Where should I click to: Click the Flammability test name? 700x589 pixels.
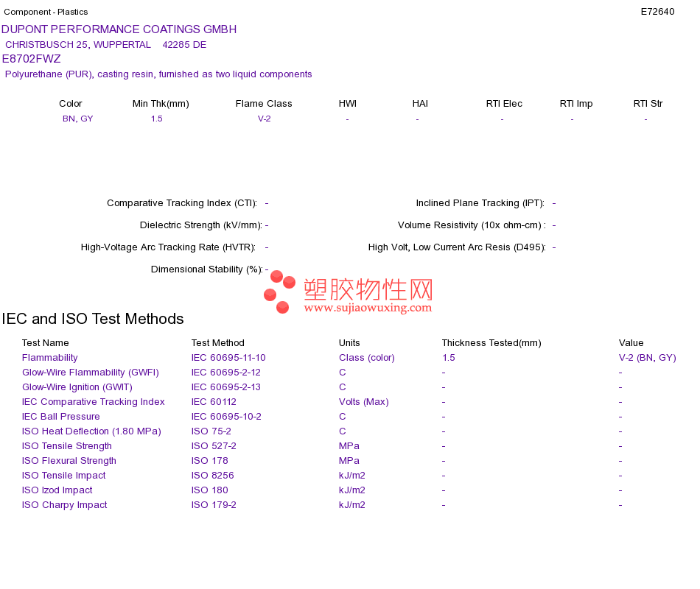pyautogui.click(x=49, y=358)
